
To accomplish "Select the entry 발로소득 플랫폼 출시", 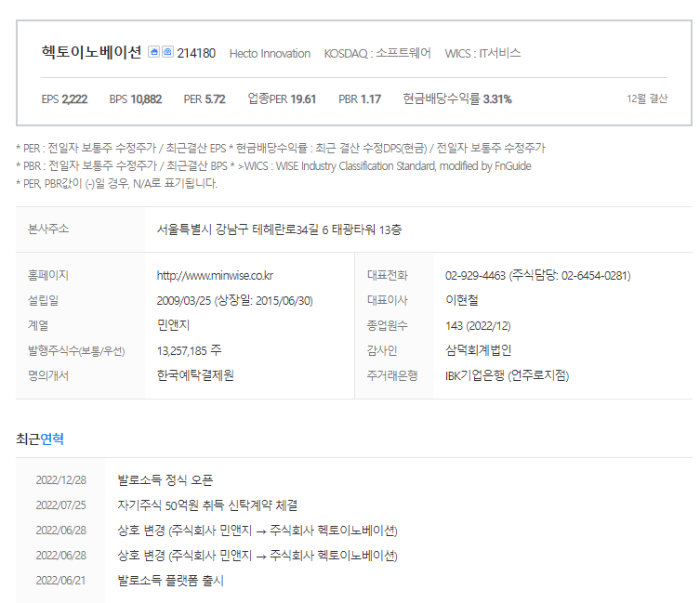I will (170, 581).
